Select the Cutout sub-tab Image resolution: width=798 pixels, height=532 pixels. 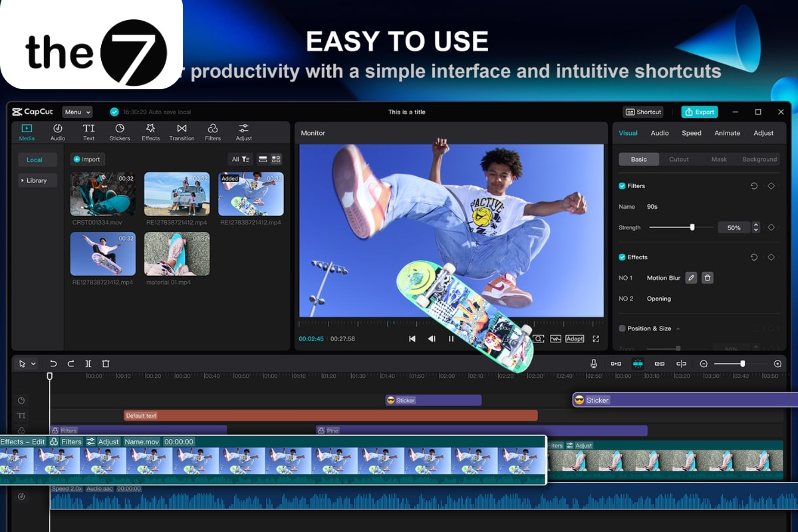[679, 160]
